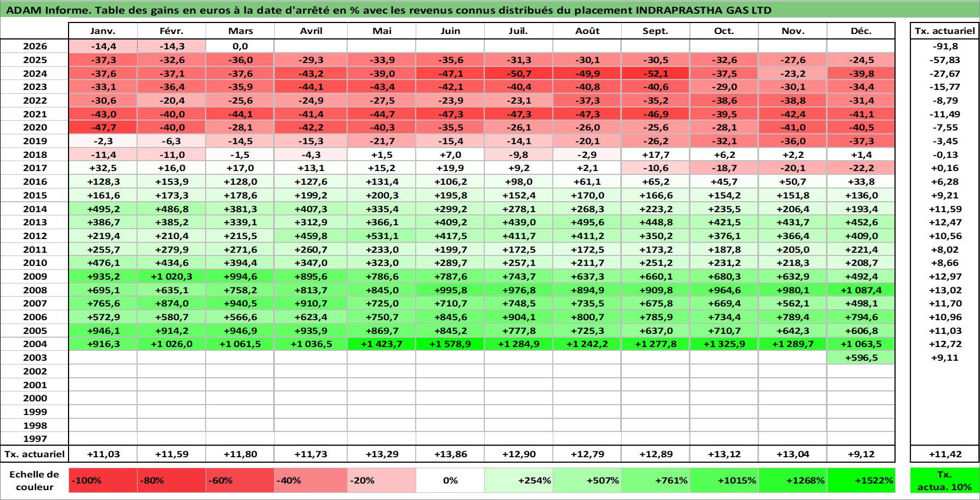Select the +495,6 cell for Août 2013
Viewport: 980px width, 500px height.
pos(587,222)
